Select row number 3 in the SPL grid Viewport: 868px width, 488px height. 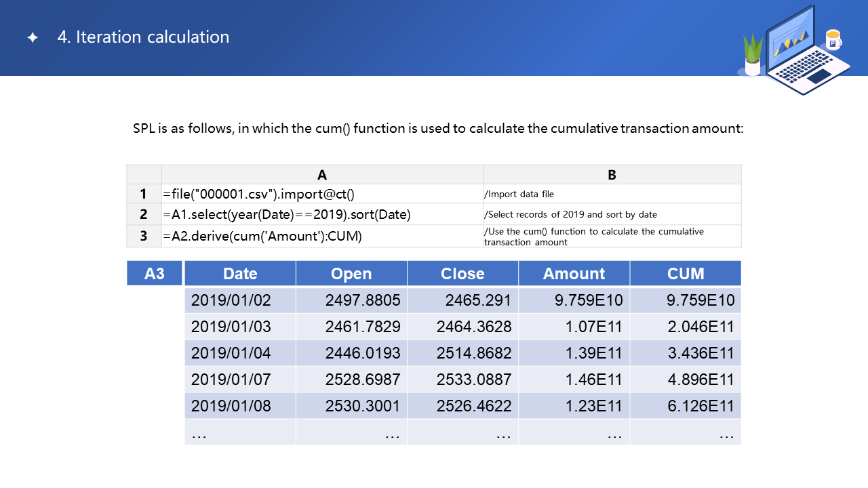click(x=144, y=236)
